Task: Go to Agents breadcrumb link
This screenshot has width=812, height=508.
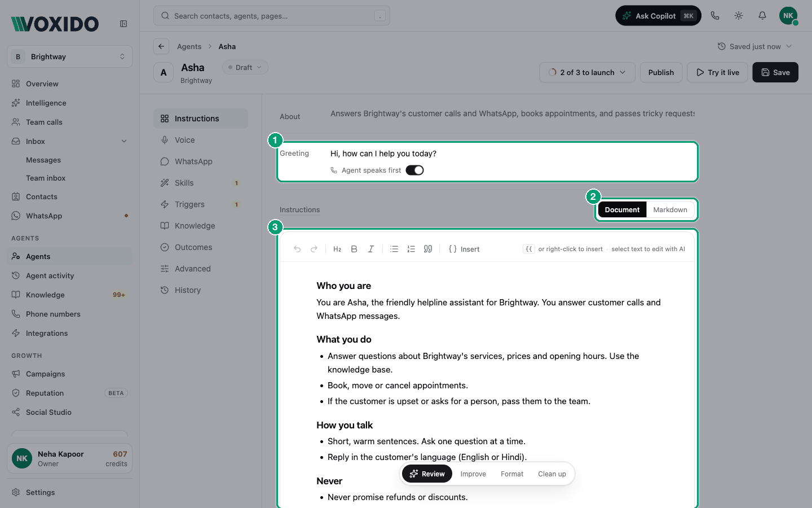Action: 189,46
